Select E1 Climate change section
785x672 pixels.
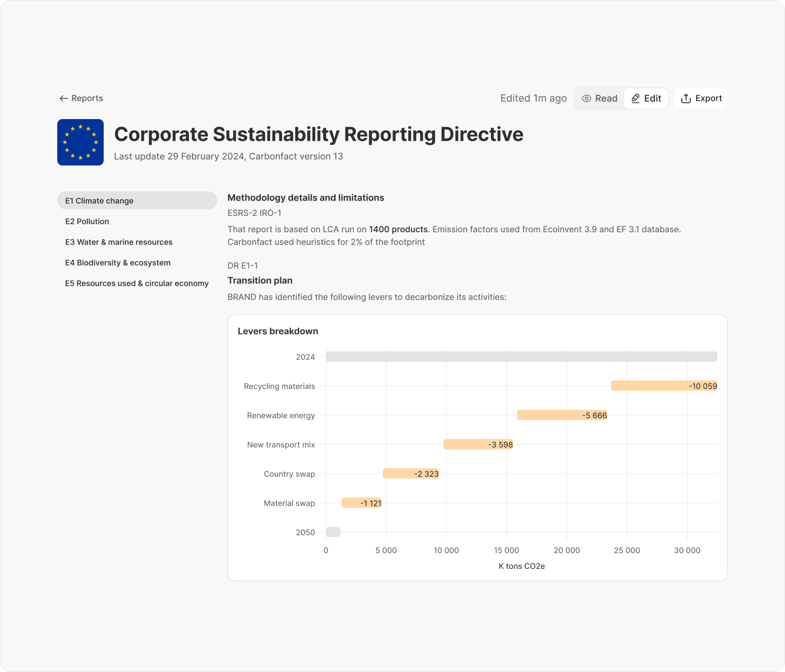pos(137,201)
